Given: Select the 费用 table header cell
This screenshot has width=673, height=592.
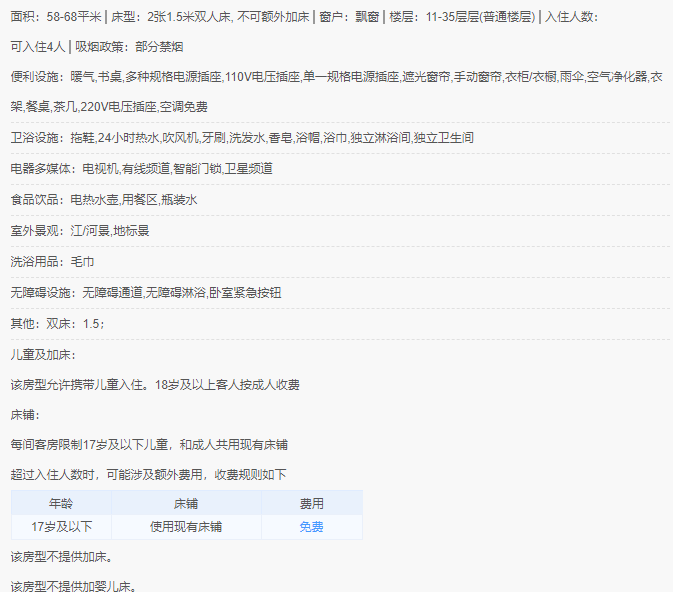Looking at the screenshot, I should click(312, 503).
